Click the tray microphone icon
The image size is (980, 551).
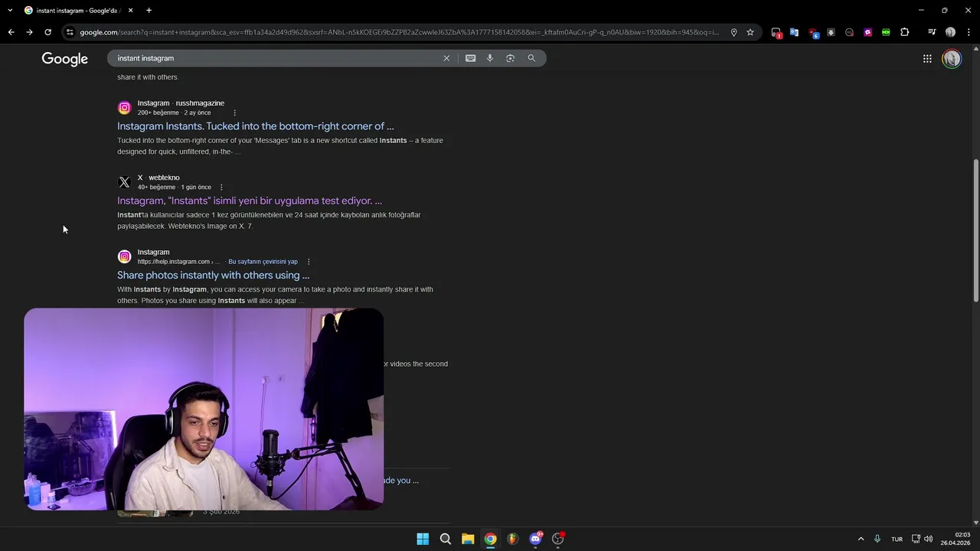tap(877, 539)
